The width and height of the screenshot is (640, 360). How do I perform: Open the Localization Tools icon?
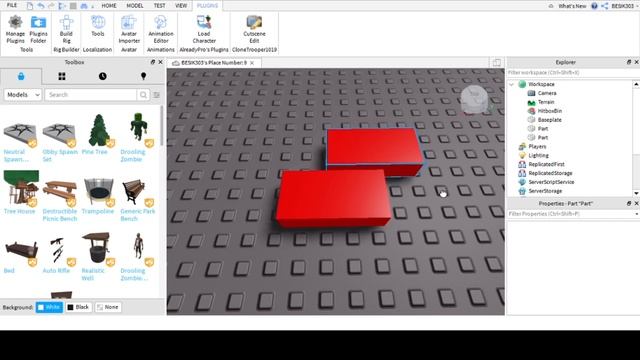click(98, 26)
